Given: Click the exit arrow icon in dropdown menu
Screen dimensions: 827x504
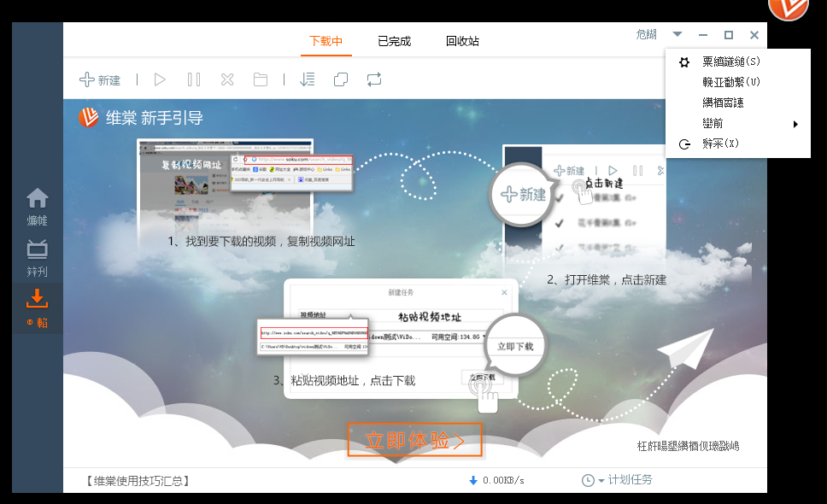Looking at the screenshot, I should 684,144.
